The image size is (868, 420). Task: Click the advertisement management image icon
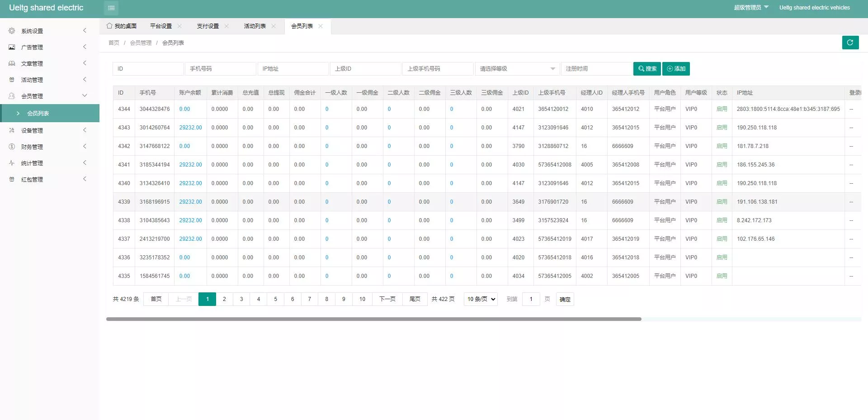click(x=12, y=47)
